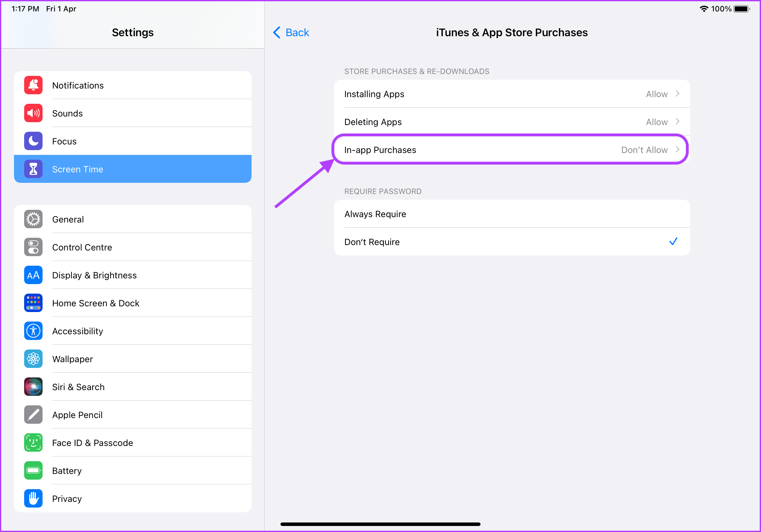This screenshot has width=761, height=532.
Task: Tap the iTunes & App Store Purchases title
Action: click(512, 32)
